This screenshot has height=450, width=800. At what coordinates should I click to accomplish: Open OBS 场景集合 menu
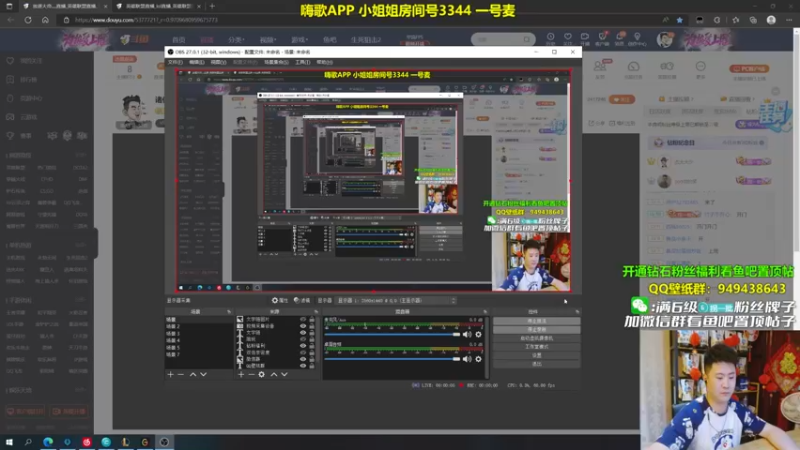pyautogui.click(x=277, y=62)
